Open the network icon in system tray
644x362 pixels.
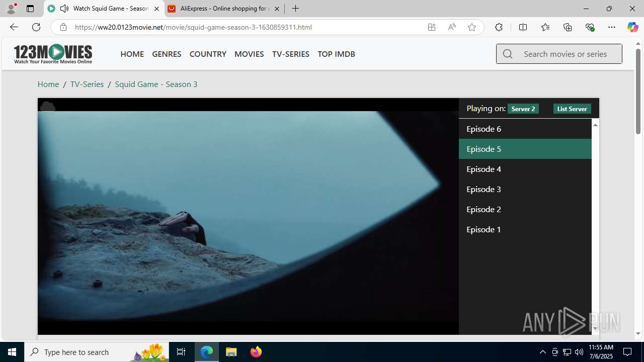567,352
